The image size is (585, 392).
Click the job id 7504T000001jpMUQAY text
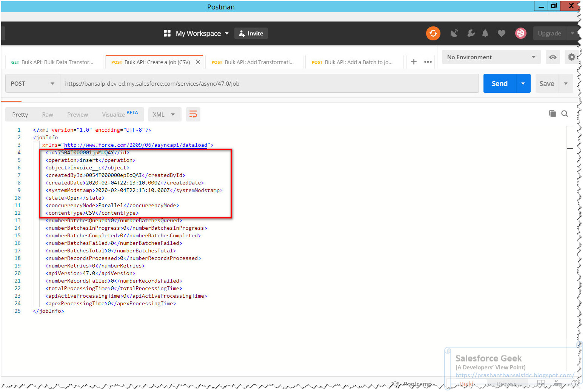point(86,152)
